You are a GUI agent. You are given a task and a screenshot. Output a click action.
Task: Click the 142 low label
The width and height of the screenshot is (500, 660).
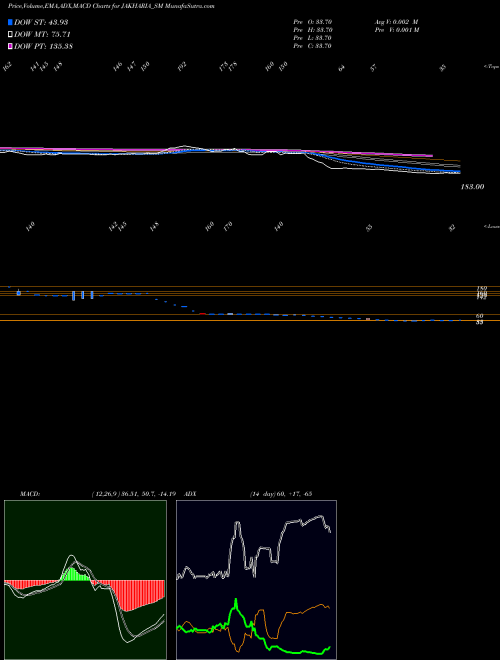click(113, 226)
